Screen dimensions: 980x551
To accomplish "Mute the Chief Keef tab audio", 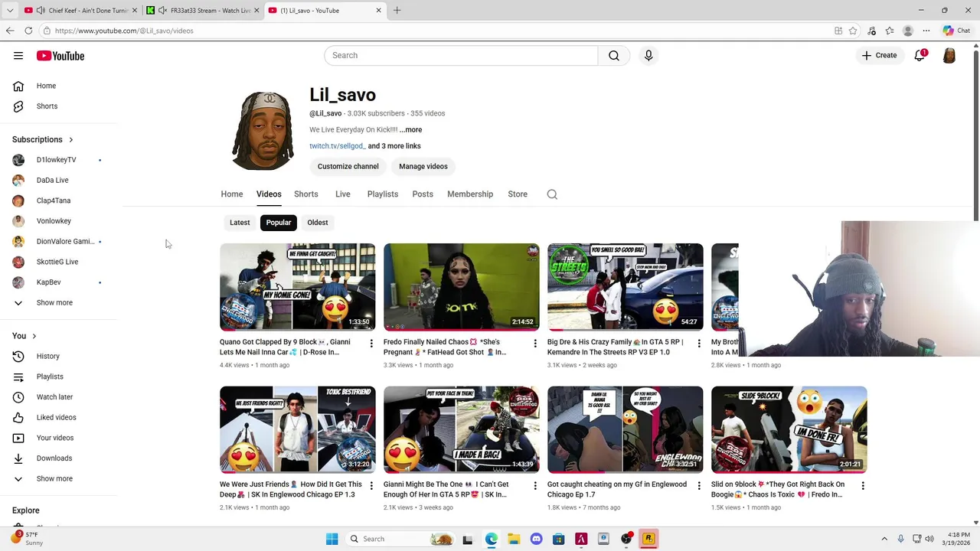I will coord(41,11).
